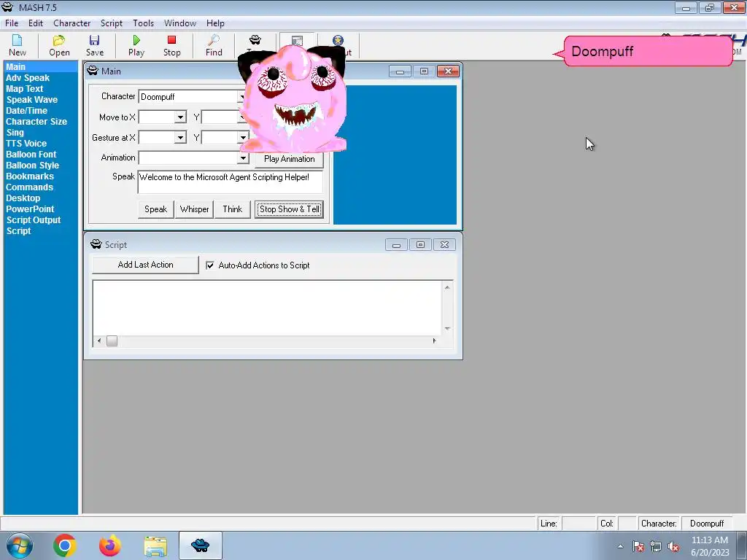
Task: Select Speak Wave in the sidebar
Action: 32,99
